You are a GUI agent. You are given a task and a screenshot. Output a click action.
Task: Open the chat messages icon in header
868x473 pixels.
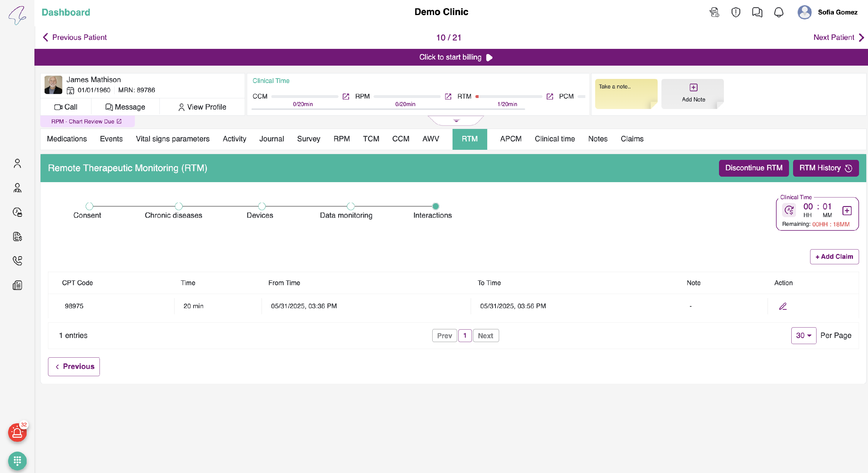tap(757, 12)
